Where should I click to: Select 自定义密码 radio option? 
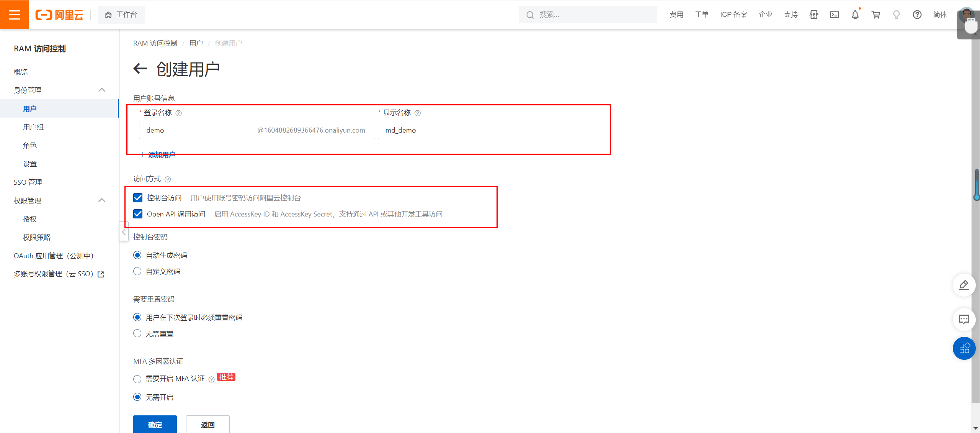(x=137, y=271)
